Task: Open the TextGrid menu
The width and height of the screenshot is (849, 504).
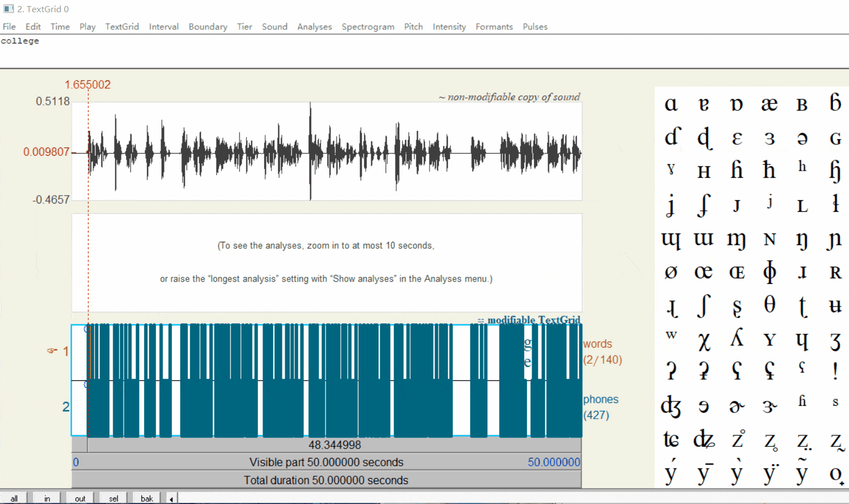Action: [x=122, y=27]
